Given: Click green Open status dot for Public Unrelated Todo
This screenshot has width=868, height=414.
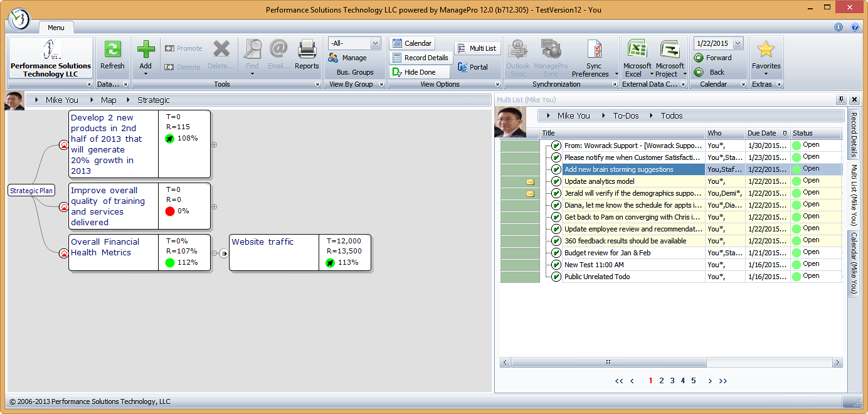Looking at the screenshot, I should click(x=797, y=277).
